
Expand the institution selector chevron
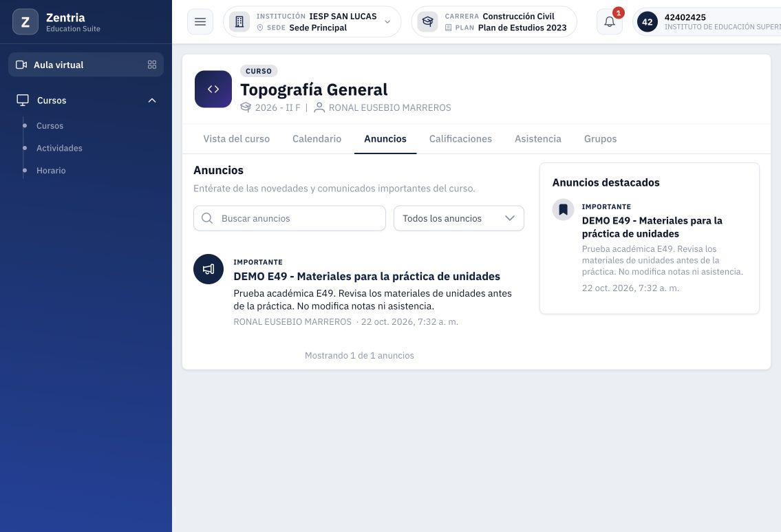[x=387, y=22]
